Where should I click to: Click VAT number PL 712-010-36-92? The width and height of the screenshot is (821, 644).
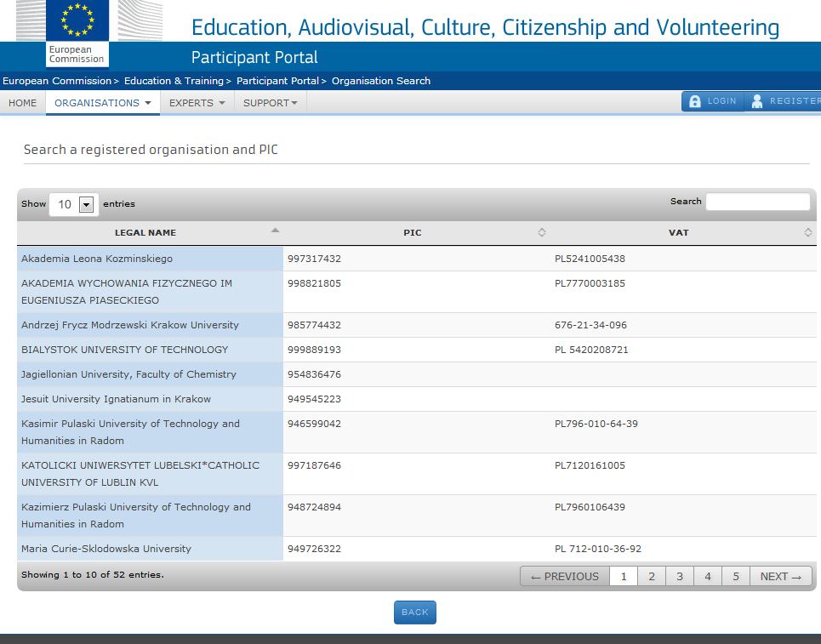pyautogui.click(x=598, y=549)
